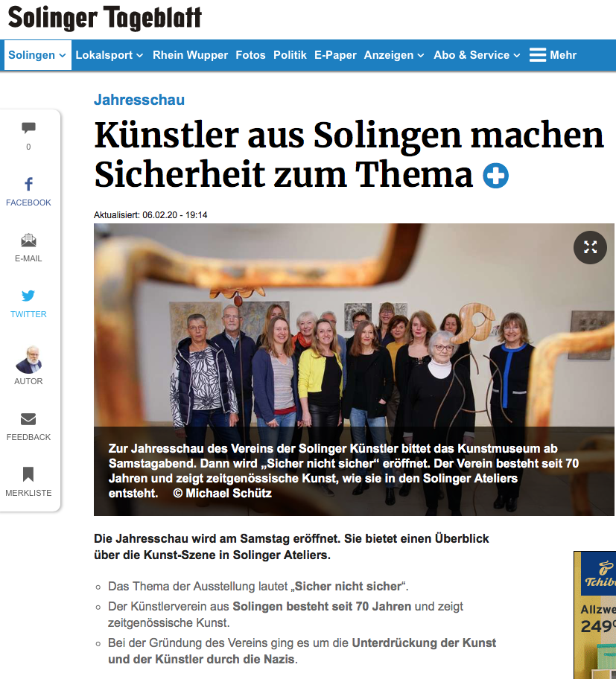Go to Solinger Tageblatt homepage logo
Image resolution: width=616 pixels, height=679 pixels.
[105, 18]
